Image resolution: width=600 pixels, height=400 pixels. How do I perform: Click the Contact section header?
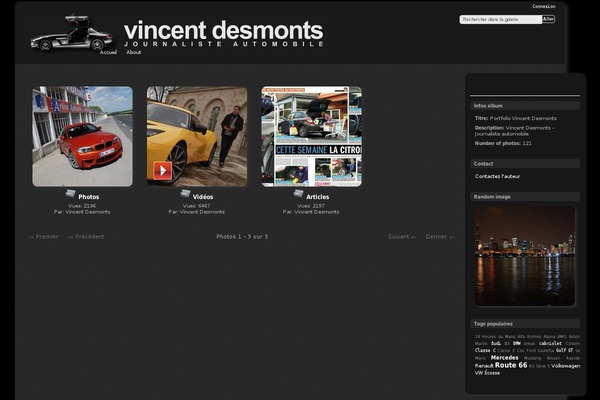[525, 164]
